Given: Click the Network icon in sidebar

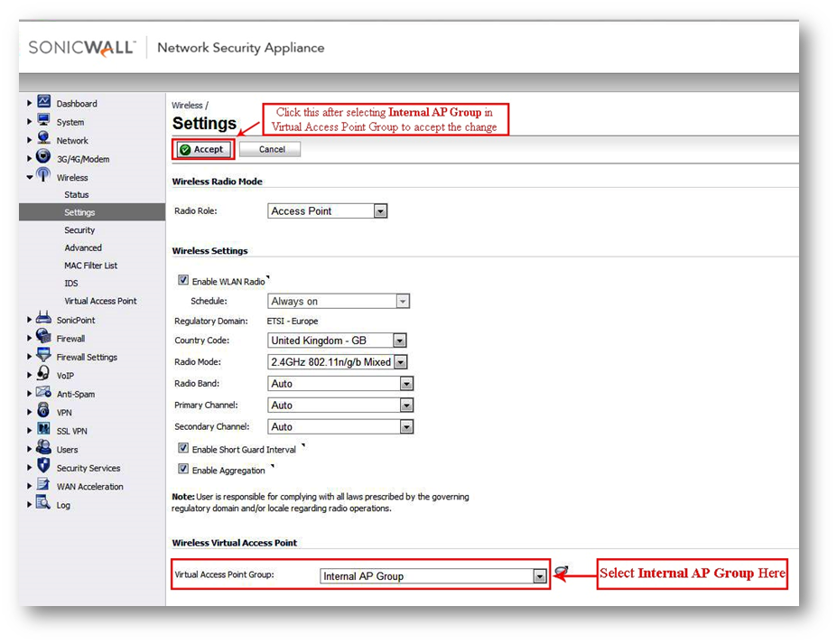Looking at the screenshot, I should click(x=43, y=138).
